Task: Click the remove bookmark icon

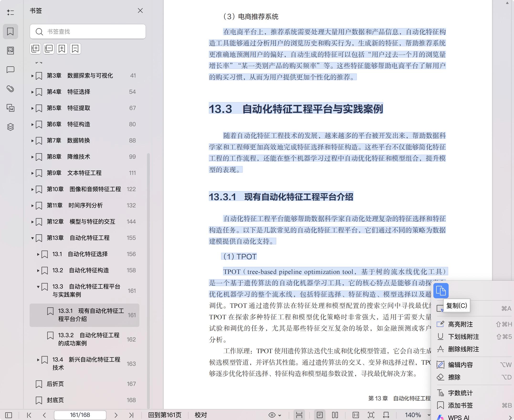Action: tap(75, 49)
